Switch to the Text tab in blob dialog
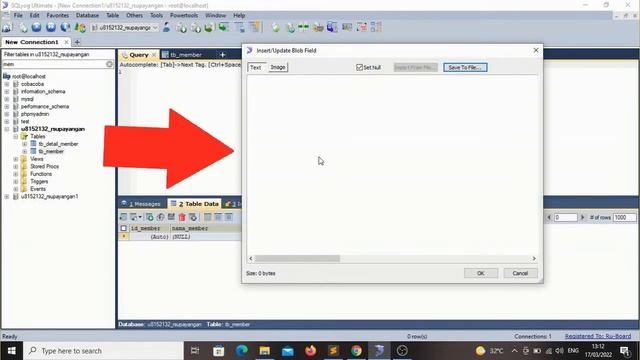The width and height of the screenshot is (640, 360). click(256, 67)
